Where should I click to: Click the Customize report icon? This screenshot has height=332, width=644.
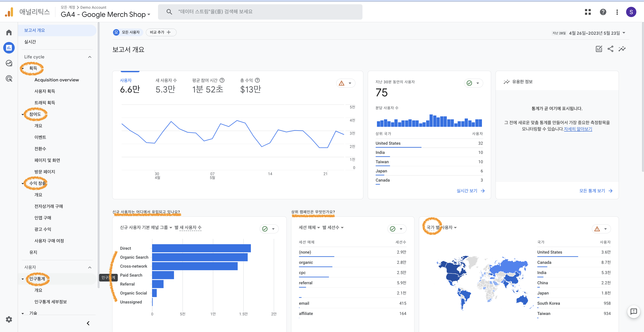[599, 49]
